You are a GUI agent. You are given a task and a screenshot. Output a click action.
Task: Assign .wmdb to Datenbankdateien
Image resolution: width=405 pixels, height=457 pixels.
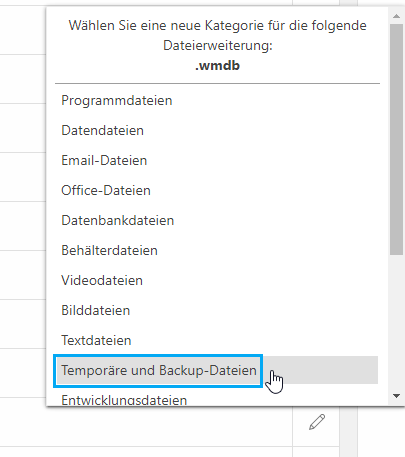[217, 220]
